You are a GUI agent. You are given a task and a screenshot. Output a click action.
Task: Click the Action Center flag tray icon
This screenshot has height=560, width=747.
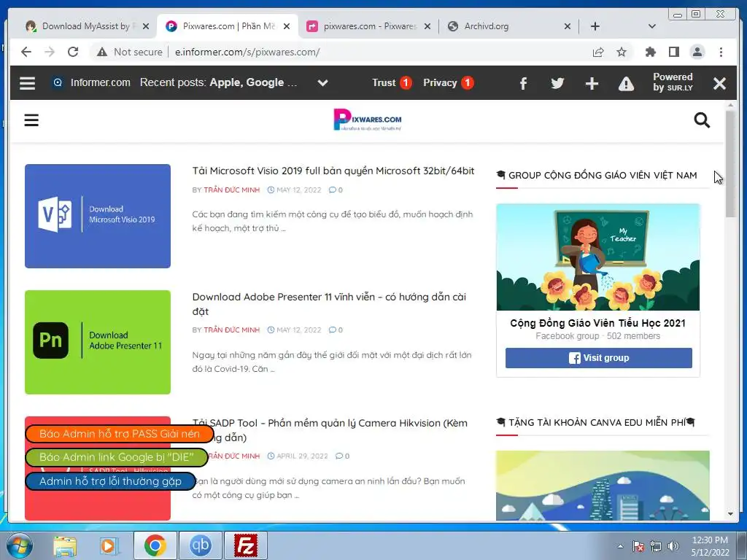pyautogui.click(x=638, y=546)
